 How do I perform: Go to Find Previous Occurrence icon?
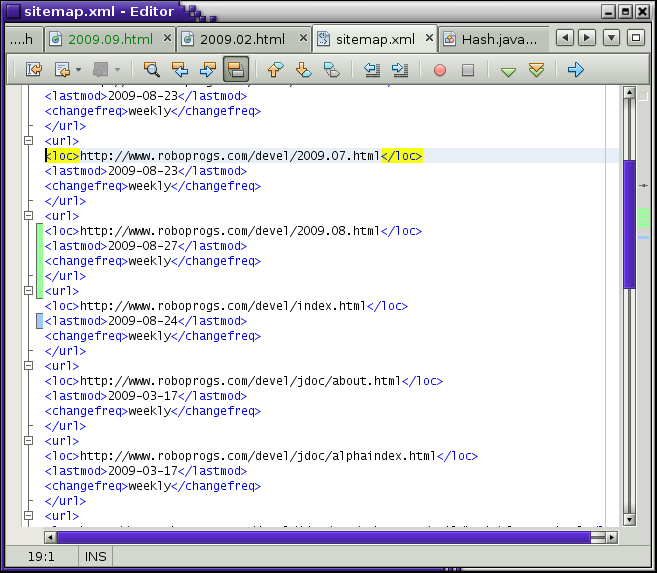(180, 70)
